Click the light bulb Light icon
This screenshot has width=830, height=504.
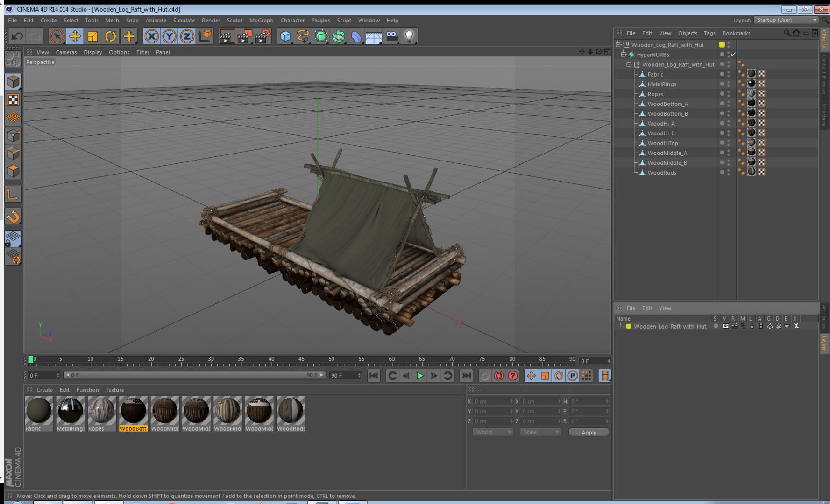coord(409,36)
